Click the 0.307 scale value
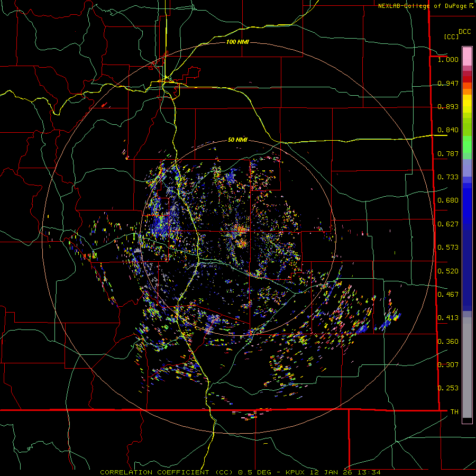 click(448, 365)
